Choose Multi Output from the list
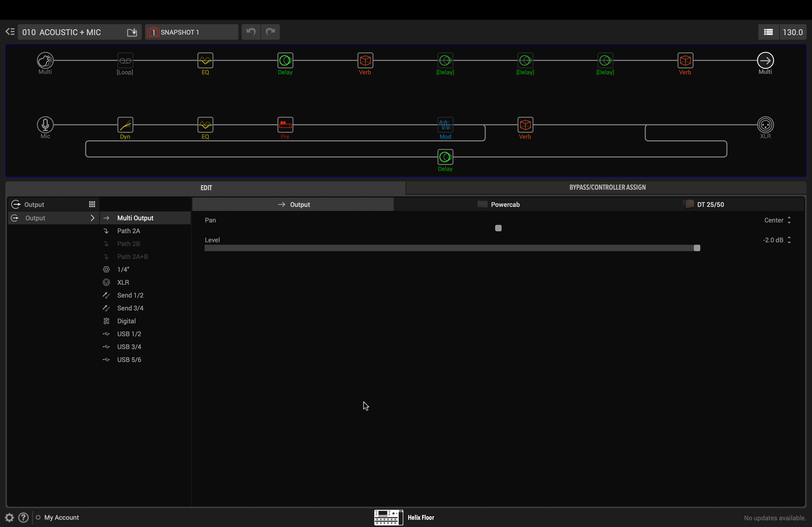The width and height of the screenshot is (812, 527). (x=145, y=218)
